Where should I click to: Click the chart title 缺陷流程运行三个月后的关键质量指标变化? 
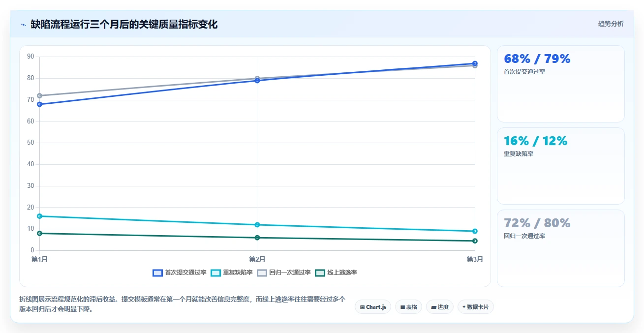click(x=124, y=24)
